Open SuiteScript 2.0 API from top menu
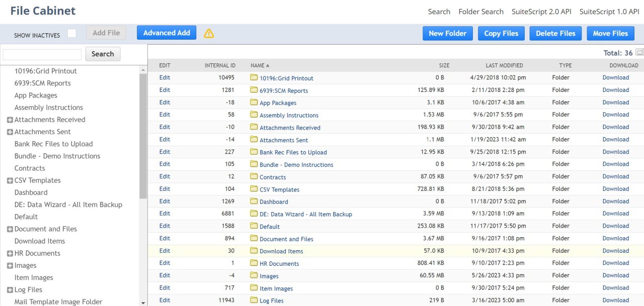 pyautogui.click(x=541, y=12)
